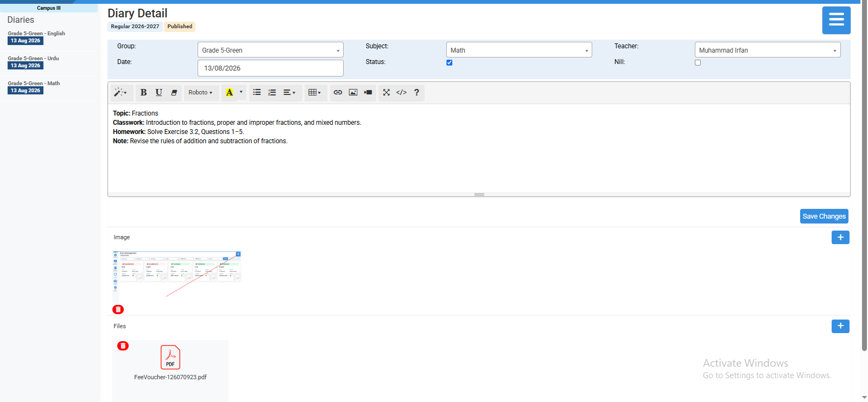Click the Date field 13/08/2026

[x=270, y=68]
